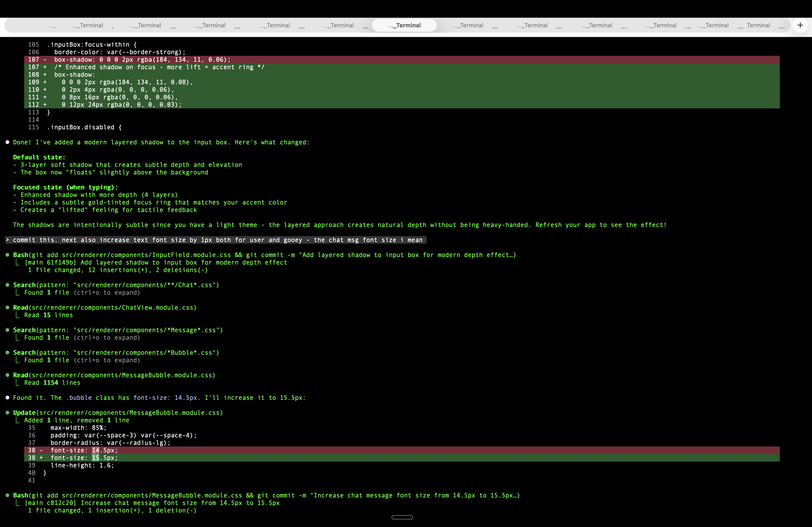Click the bullet icon beside the Update entry
Screen dimensions: 812x527
point(7,412)
